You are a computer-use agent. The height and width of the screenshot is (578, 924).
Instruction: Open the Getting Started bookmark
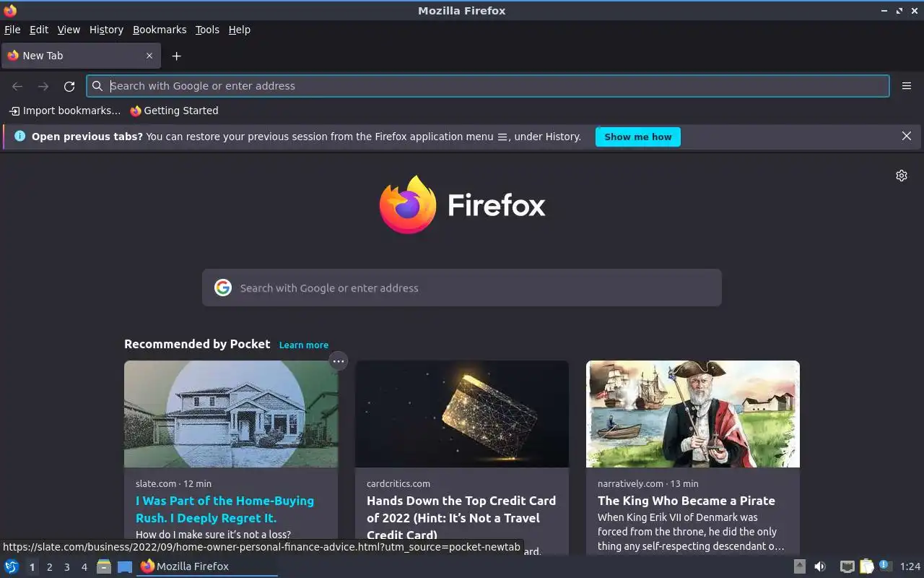pos(174,111)
